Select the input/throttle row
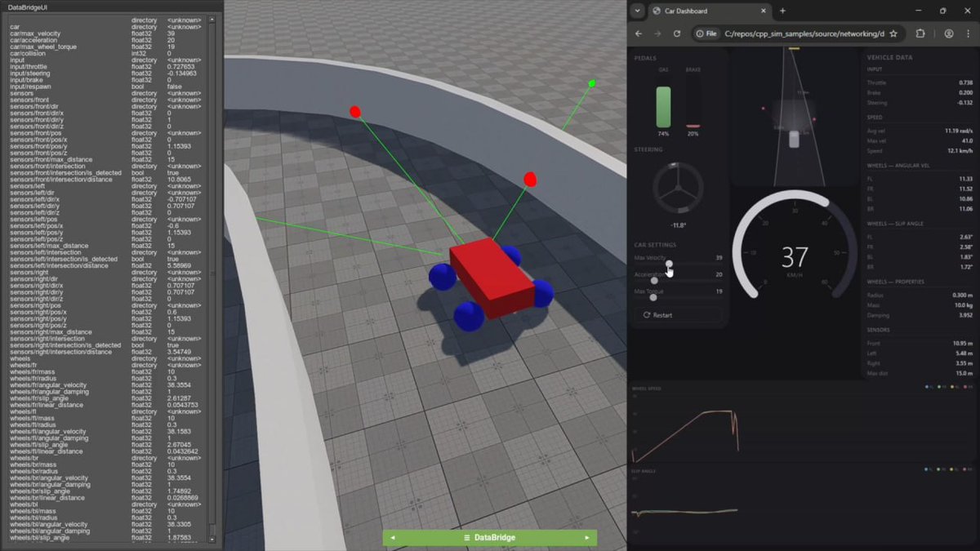980x551 pixels. coord(109,67)
